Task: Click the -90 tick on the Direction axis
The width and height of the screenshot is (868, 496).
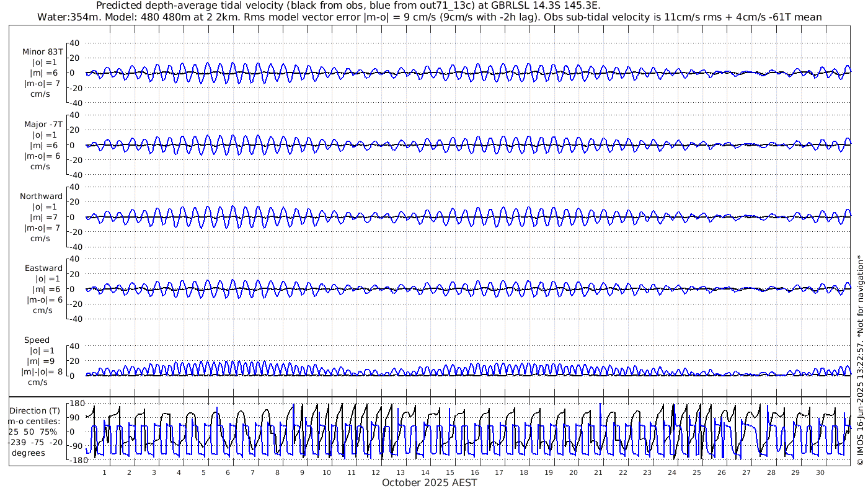Action: (x=76, y=446)
